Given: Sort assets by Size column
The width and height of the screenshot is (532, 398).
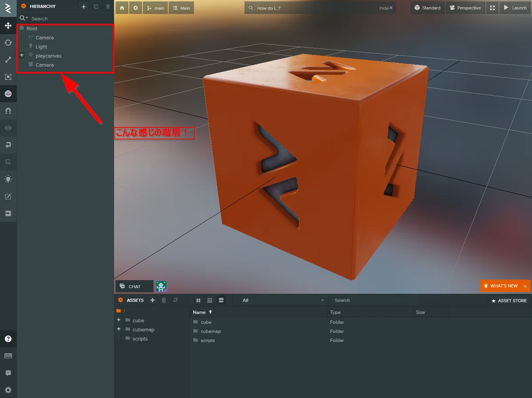Looking at the screenshot, I should point(431,312).
